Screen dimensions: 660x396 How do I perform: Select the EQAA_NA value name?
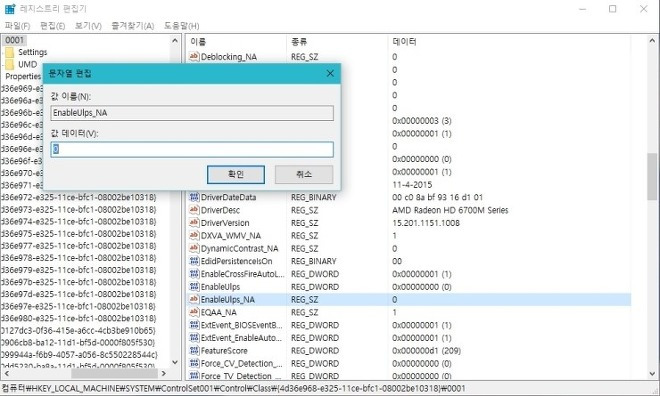(218, 312)
